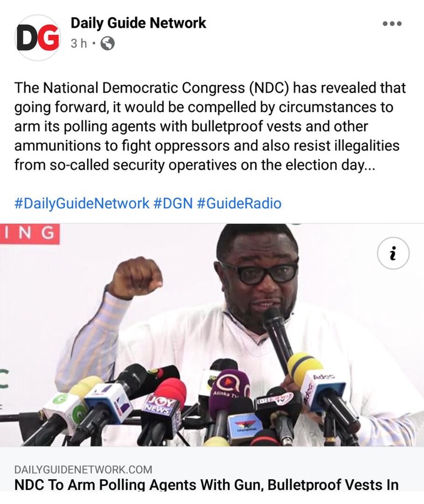424x504 pixels.
Task: Open the three-dot post options menu
Action: click(392, 24)
